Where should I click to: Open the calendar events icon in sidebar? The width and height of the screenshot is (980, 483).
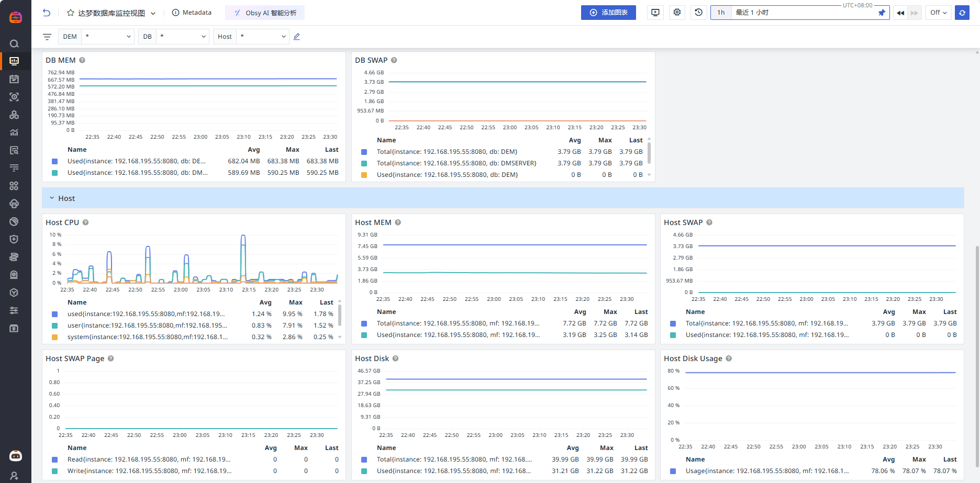pos(14,79)
